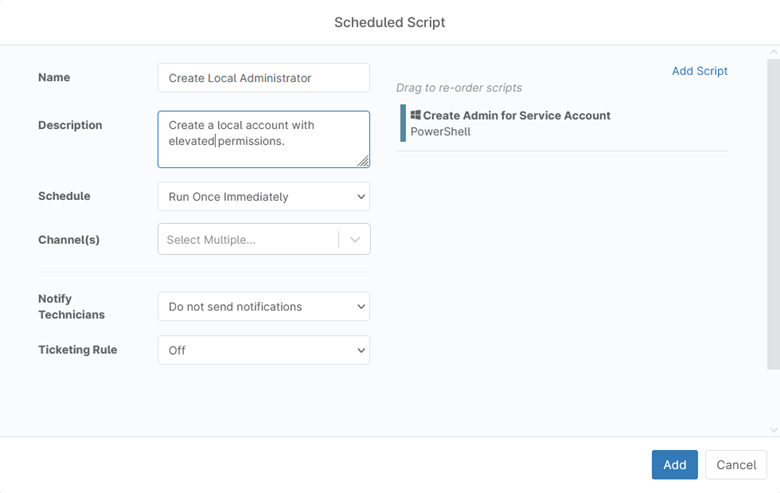
Task: Click the Drag to re-order scripts hint
Action: click(459, 88)
